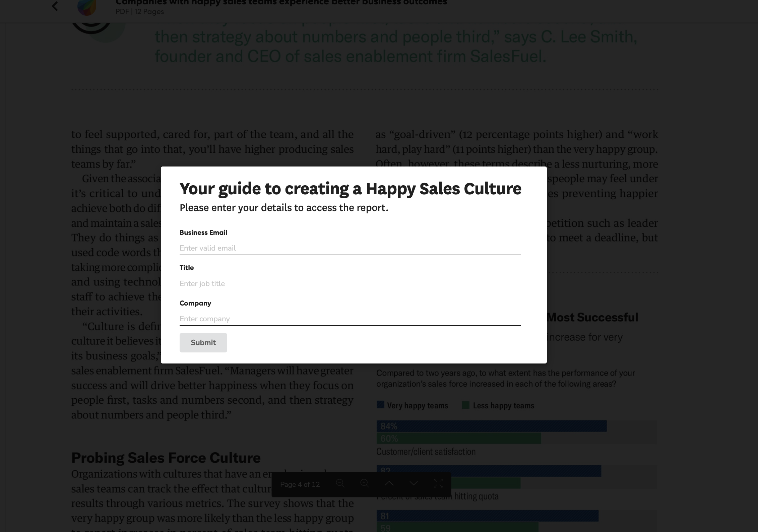Viewport: 758px width, 532px height.
Task: Click the colorful app logo in the header
Action: coord(87,8)
